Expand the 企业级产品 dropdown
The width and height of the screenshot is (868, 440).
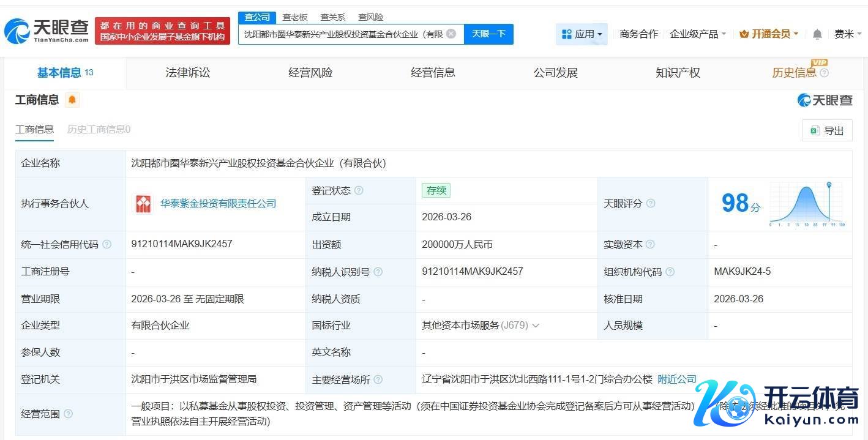click(x=698, y=34)
